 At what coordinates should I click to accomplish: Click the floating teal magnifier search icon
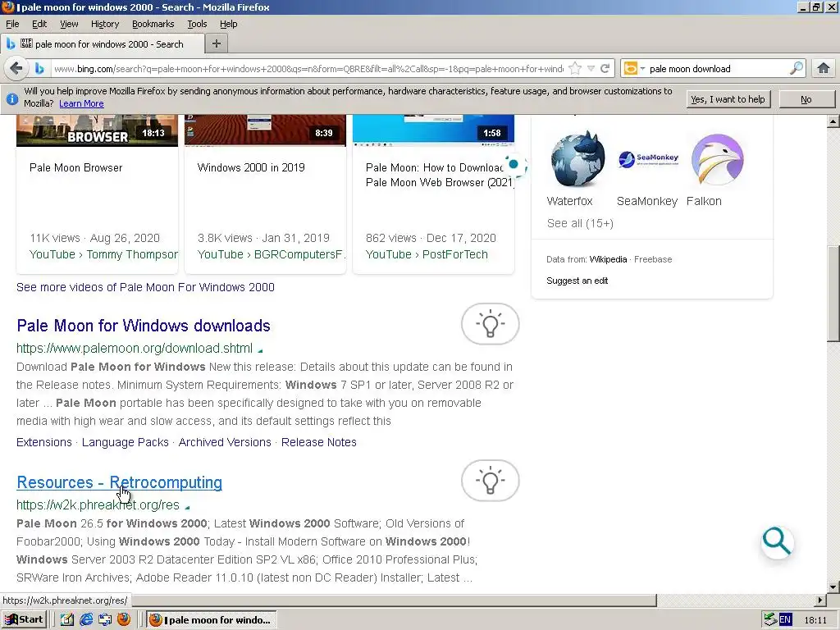pos(777,541)
